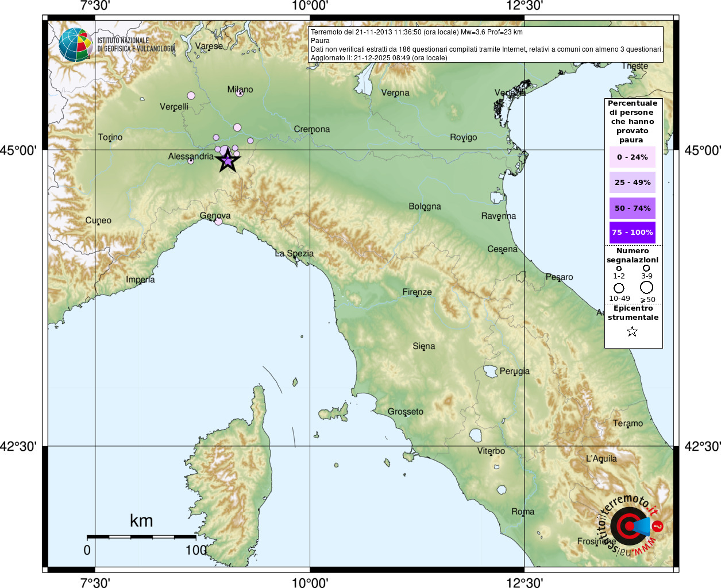Click the report circle at Milano
The image size is (721, 588).
(240, 93)
